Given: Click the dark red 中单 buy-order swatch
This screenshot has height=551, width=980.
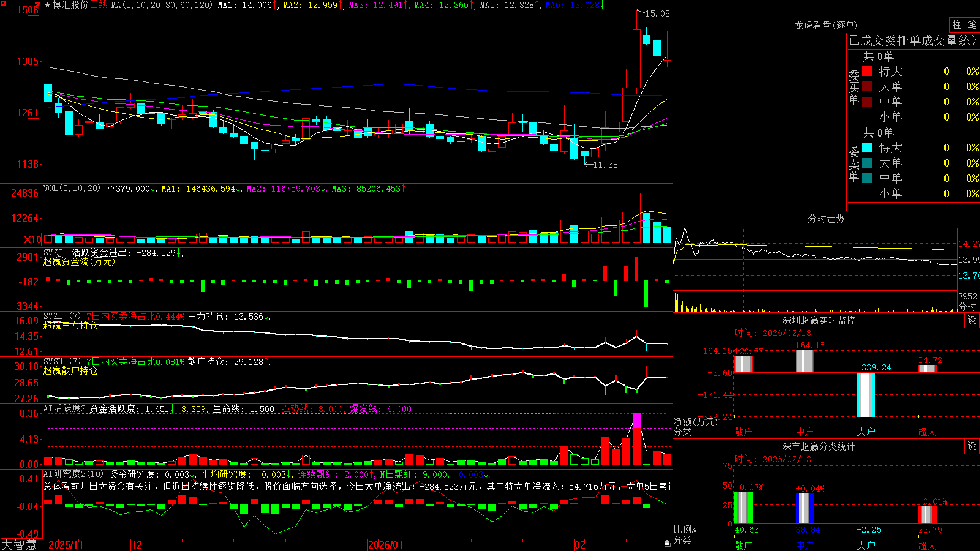Looking at the screenshot, I should tap(867, 102).
